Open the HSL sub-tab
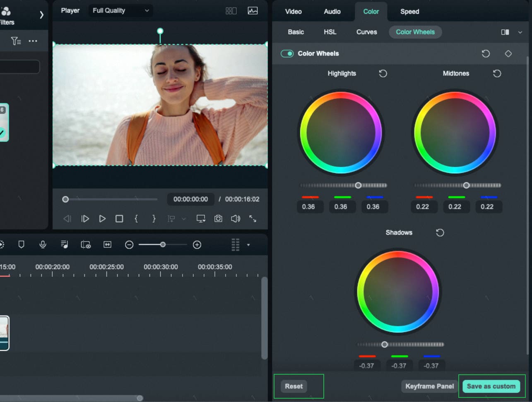The image size is (532, 402). coord(330,32)
